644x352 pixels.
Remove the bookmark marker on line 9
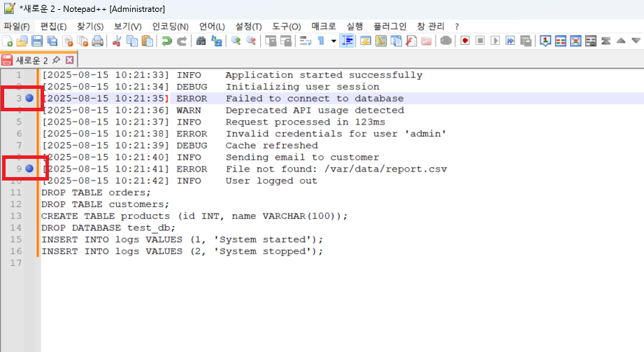(x=29, y=169)
